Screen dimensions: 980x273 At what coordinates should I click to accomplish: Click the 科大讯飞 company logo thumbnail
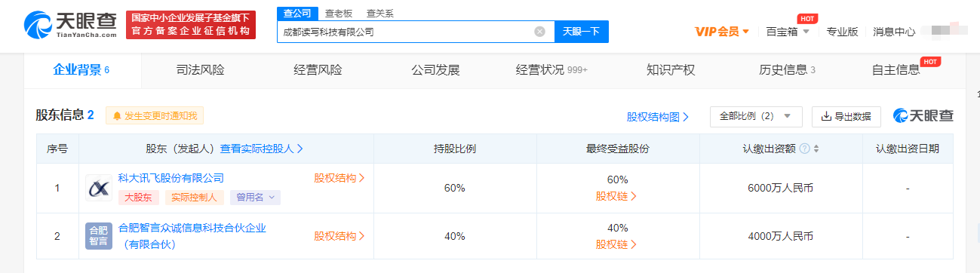(99, 188)
